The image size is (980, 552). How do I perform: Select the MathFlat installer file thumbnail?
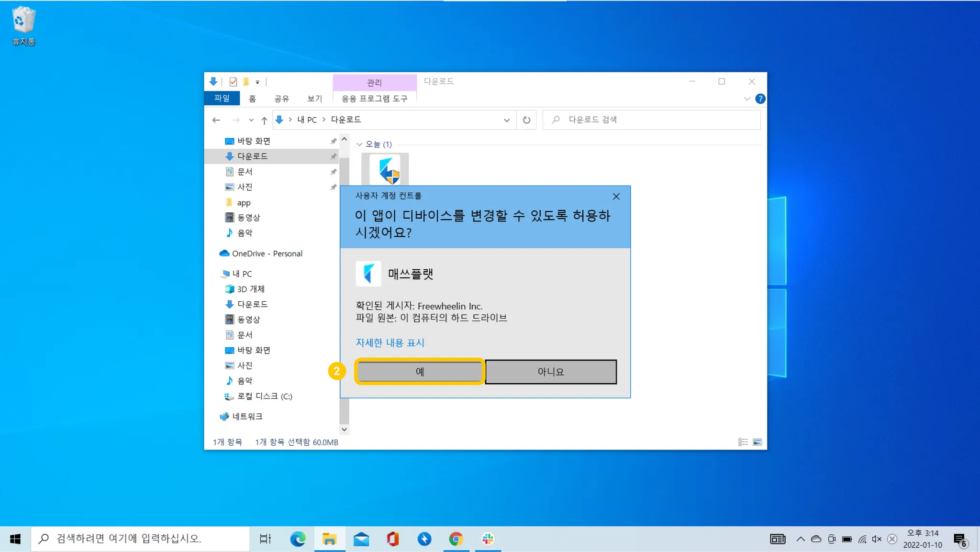click(x=385, y=169)
